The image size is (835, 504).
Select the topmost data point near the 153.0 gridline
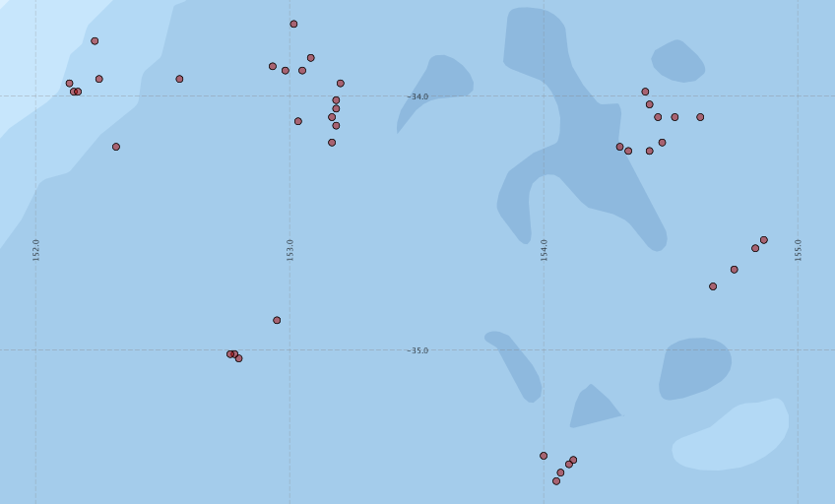pos(293,24)
